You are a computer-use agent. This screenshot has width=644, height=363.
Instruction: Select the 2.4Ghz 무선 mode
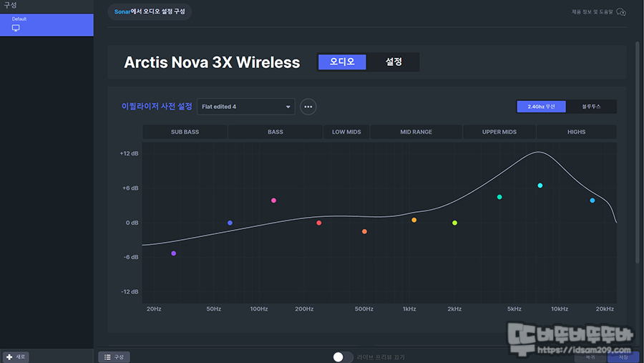coord(541,107)
